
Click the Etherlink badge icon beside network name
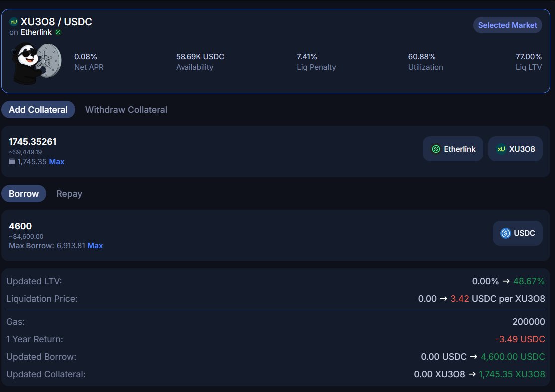[58, 32]
